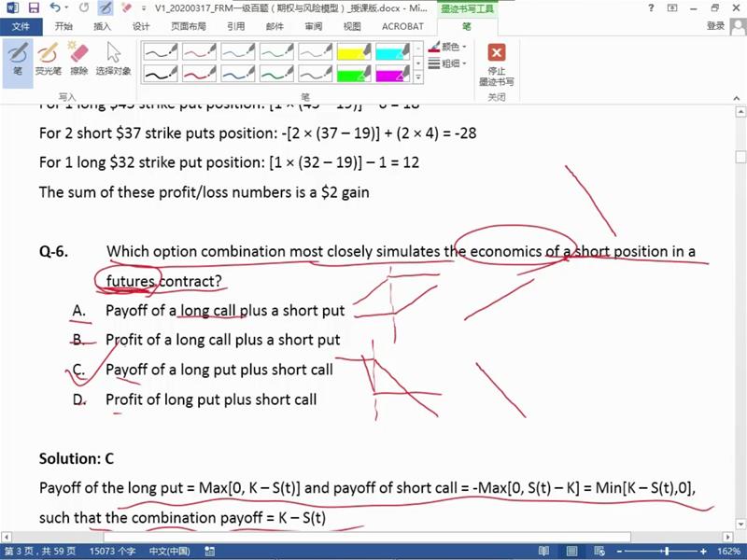Switch to the Home (开始) tab
The image size is (747, 560).
point(63,27)
